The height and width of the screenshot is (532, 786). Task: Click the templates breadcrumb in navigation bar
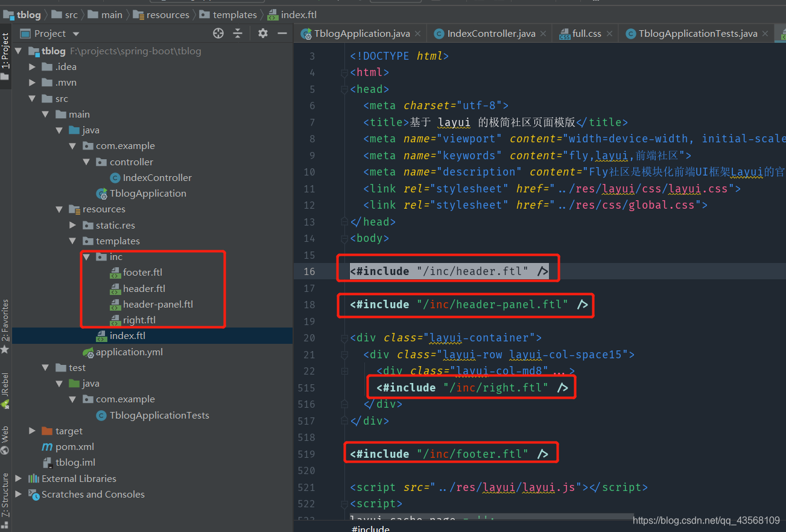pyautogui.click(x=229, y=14)
